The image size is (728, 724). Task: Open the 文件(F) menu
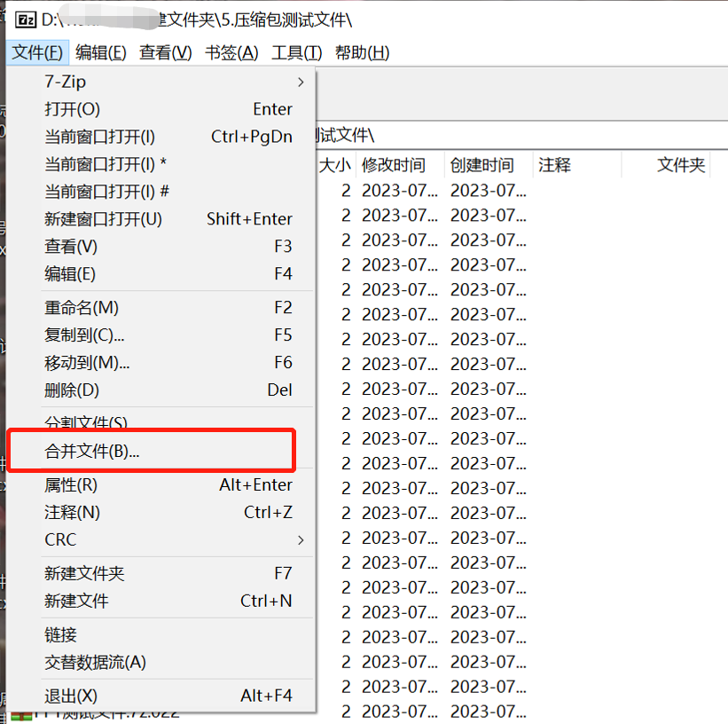[37, 52]
